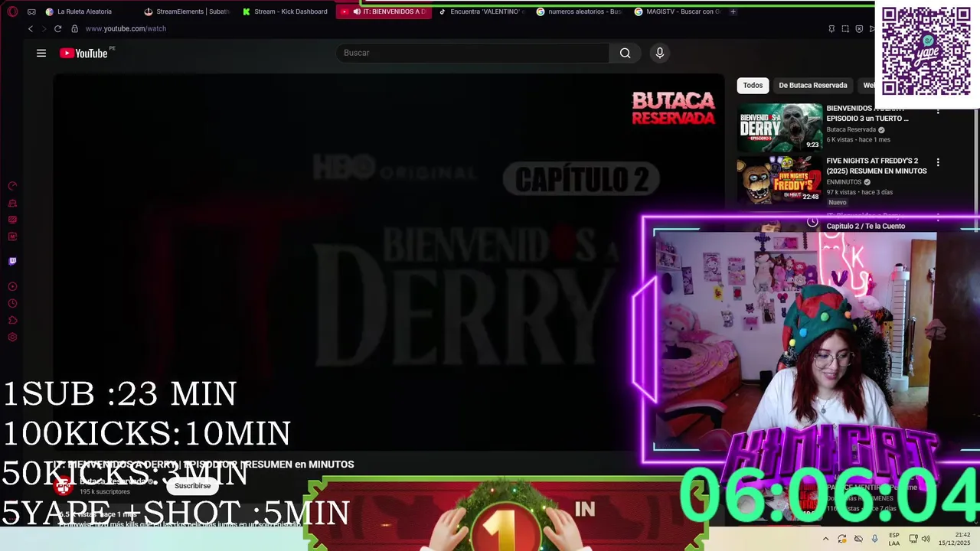
Task: Open the second sidebar icon below gauge
Action: point(12,204)
